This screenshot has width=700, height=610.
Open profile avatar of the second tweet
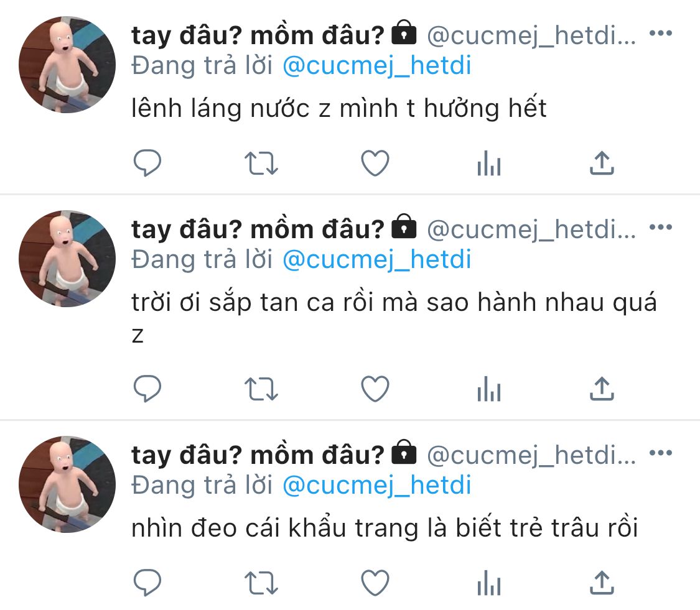pos(67,258)
